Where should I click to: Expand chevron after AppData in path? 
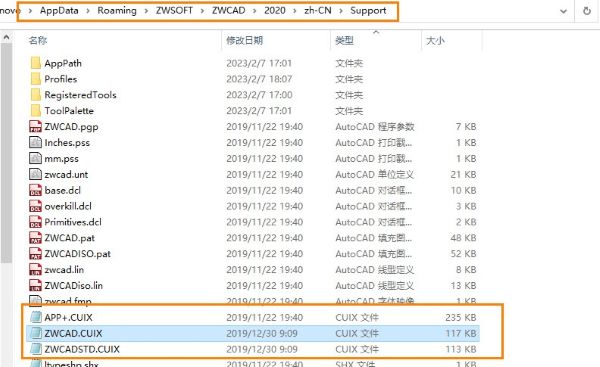[88, 11]
